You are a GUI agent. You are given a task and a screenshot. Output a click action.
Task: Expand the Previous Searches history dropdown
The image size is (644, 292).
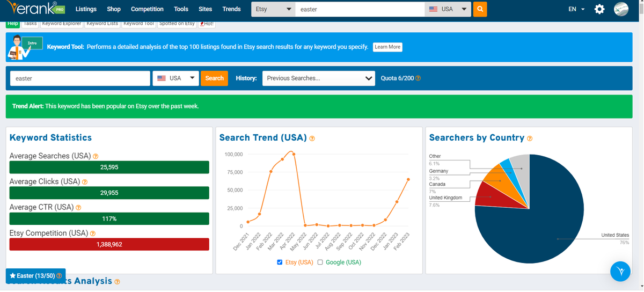pos(318,78)
